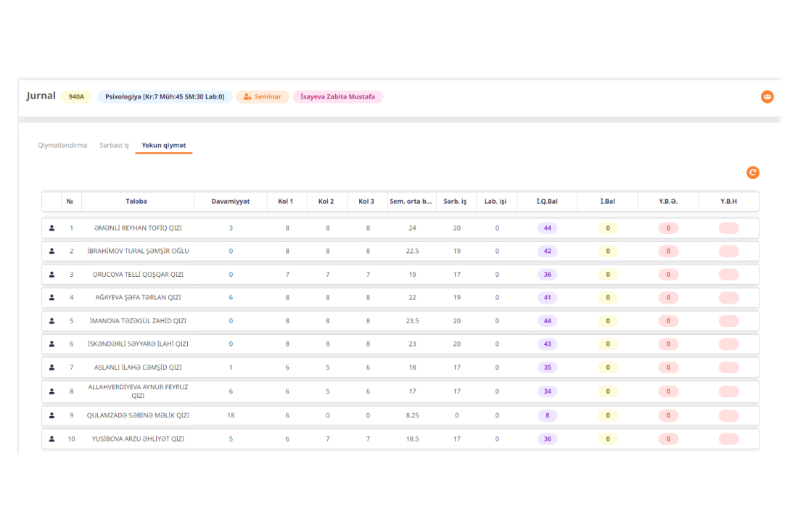Select the Yekun qiymət tab
The height and width of the screenshot is (532, 798).
tap(163, 146)
